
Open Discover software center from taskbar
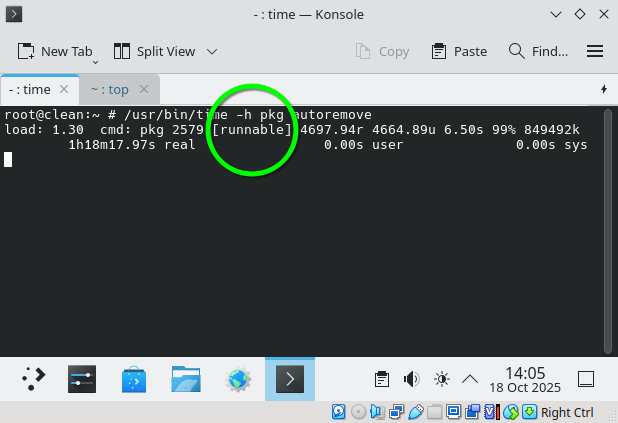[x=134, y=379]
